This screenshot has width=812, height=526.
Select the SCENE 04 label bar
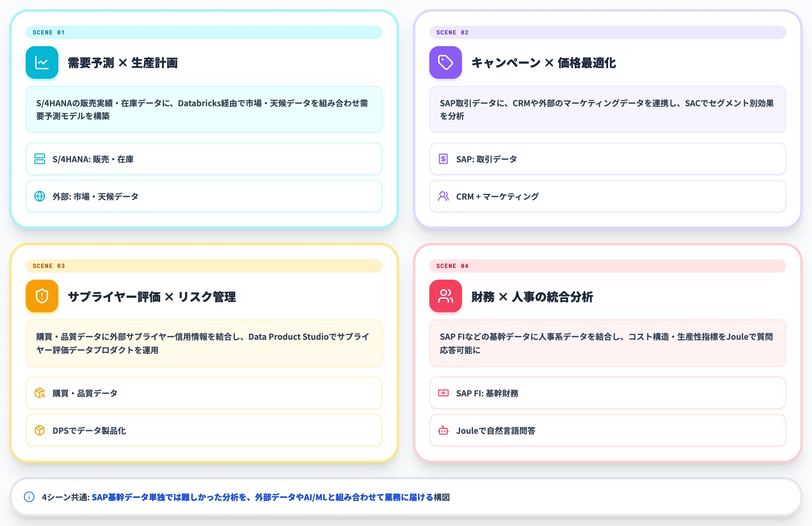[608, 266]
